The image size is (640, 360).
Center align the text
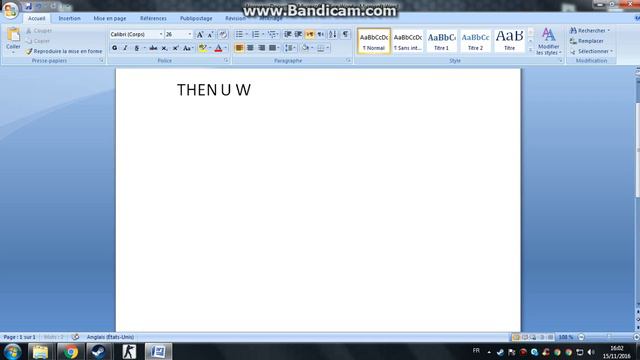click(250, 48)
